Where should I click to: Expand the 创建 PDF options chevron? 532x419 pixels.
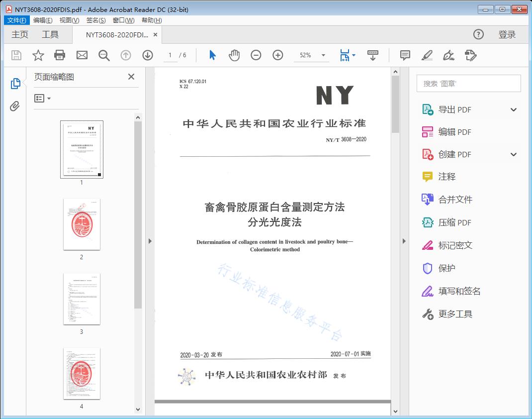(x=513, y=154)
